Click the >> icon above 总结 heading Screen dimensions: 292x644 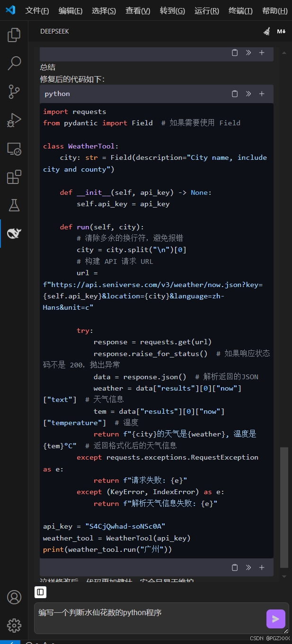tap(248, 52)
